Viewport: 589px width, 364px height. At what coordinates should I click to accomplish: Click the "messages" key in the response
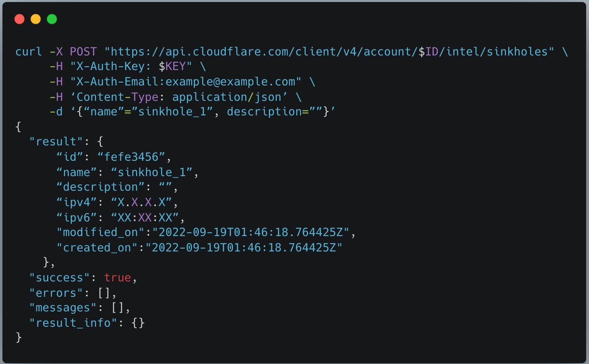tap(63, 308)
